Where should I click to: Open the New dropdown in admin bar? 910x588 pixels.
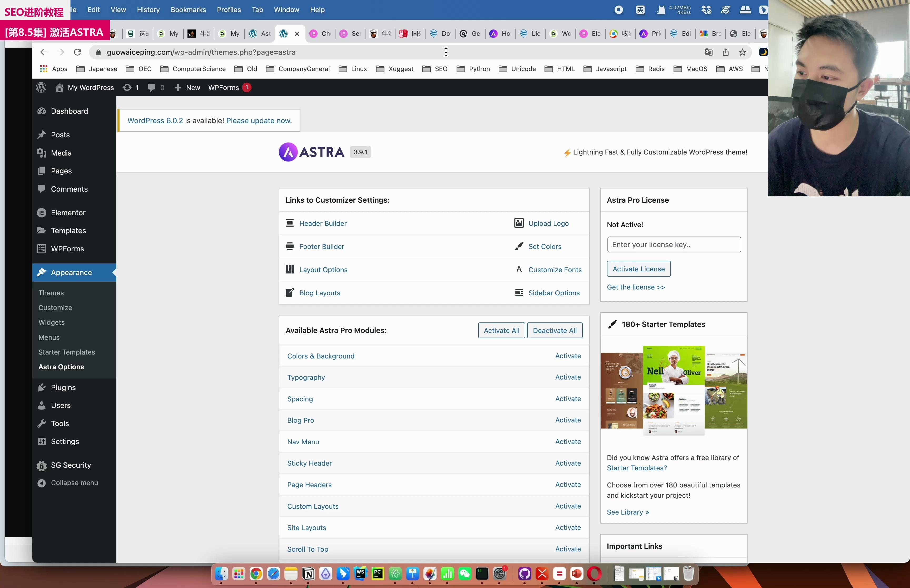(187, 87)
